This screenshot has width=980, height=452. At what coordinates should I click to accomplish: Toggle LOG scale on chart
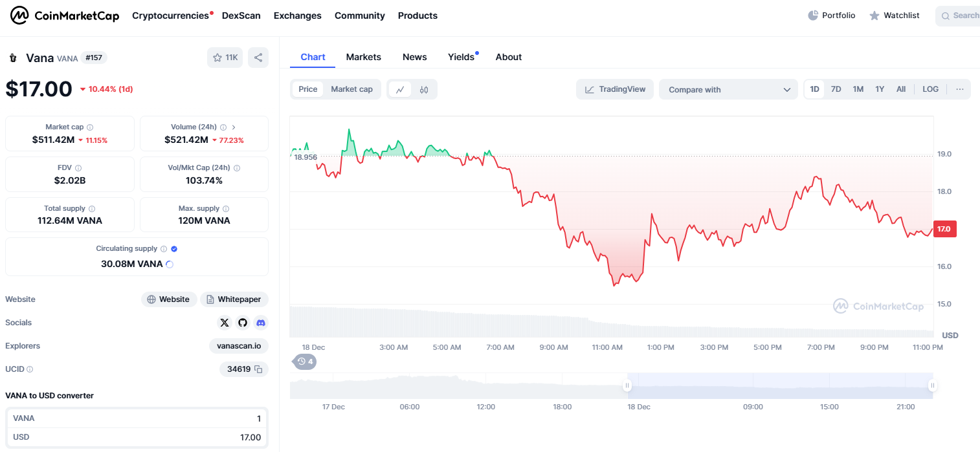(930, 89)
